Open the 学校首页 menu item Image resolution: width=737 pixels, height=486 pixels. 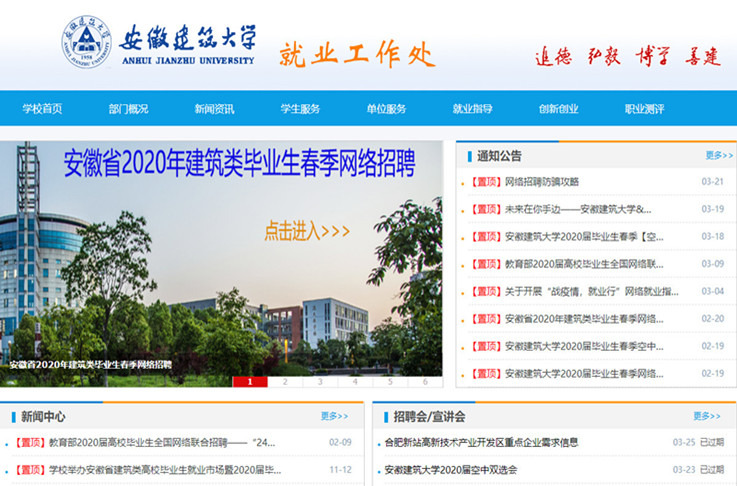coord(42,109)
